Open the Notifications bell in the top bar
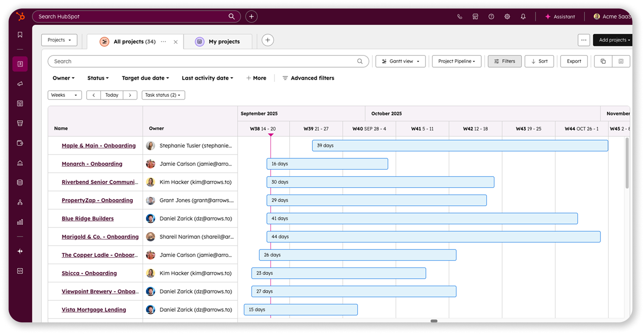Image resolution: width=644 pixels, height=334 pixels. coord(523,17)
